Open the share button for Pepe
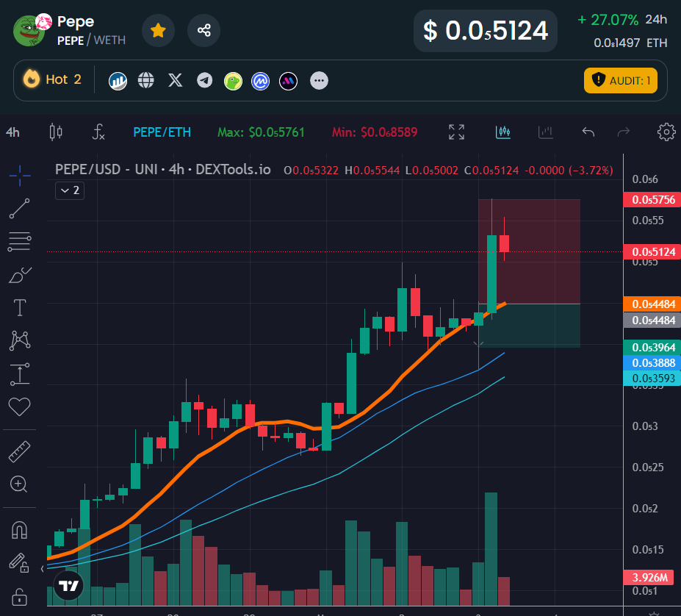This screenshot has height=616, width=681. pos(203,30)
